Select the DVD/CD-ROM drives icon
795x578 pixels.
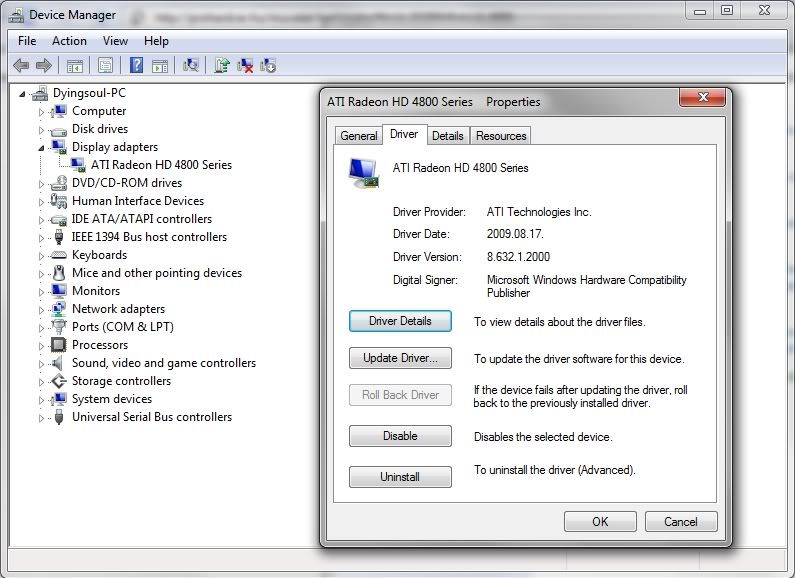pos(59,183)
